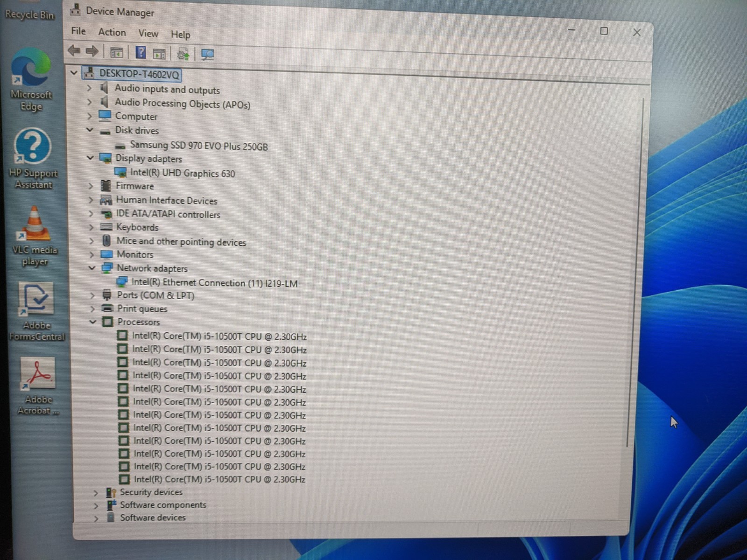This screenshot has width=747, height=560.
Task: Click the Mice and other pointing devices label
Action: tap(181, 242)
